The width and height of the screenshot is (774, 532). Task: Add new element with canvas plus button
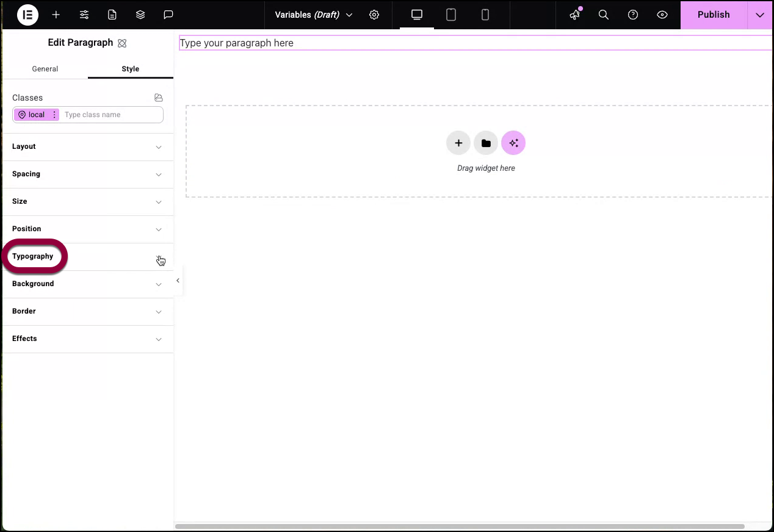[458, 143]
